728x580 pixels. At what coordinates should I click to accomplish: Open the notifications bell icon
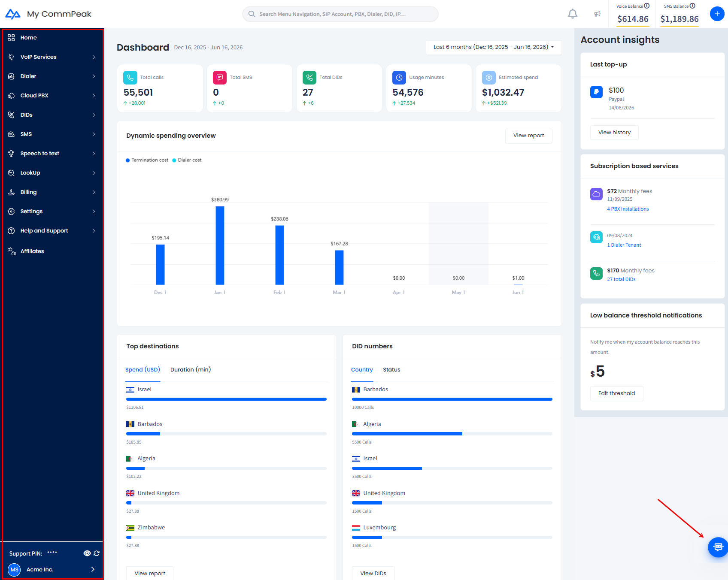click(x=573, y=14)
